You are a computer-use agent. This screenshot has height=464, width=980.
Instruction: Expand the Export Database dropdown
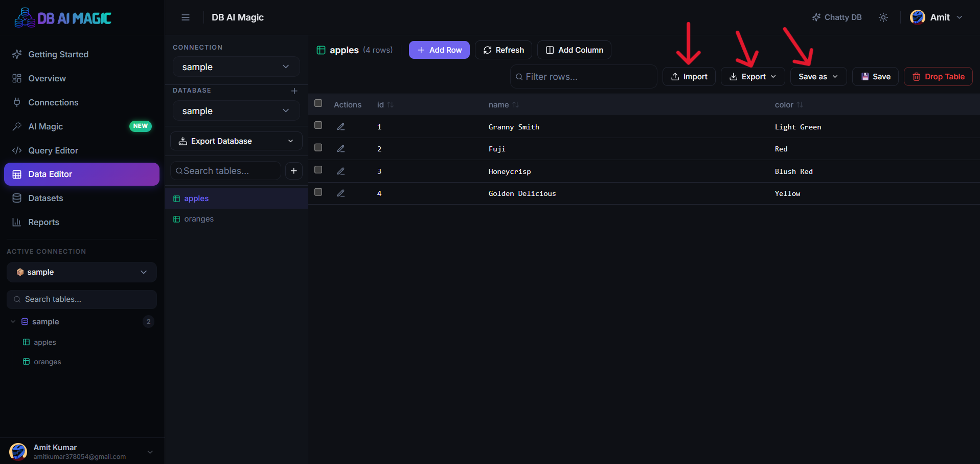coord(236,141)
